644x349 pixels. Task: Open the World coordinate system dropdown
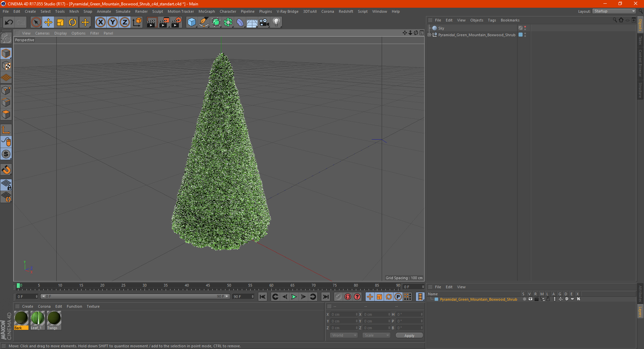tap(344, 335)
